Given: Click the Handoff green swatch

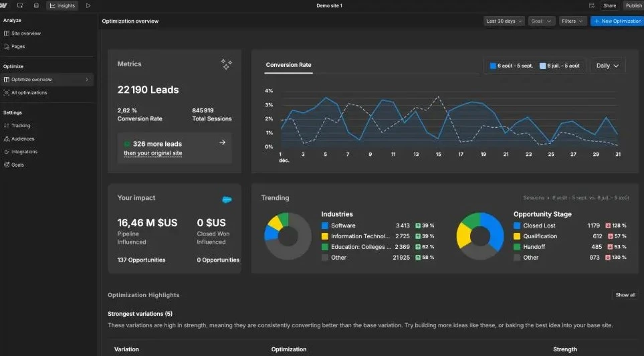Looking at the screenshot, I should tap(517, 247).
